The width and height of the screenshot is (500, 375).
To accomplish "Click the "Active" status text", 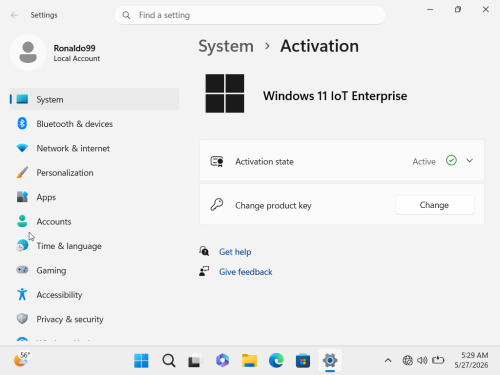I will (x=424, y=162).
